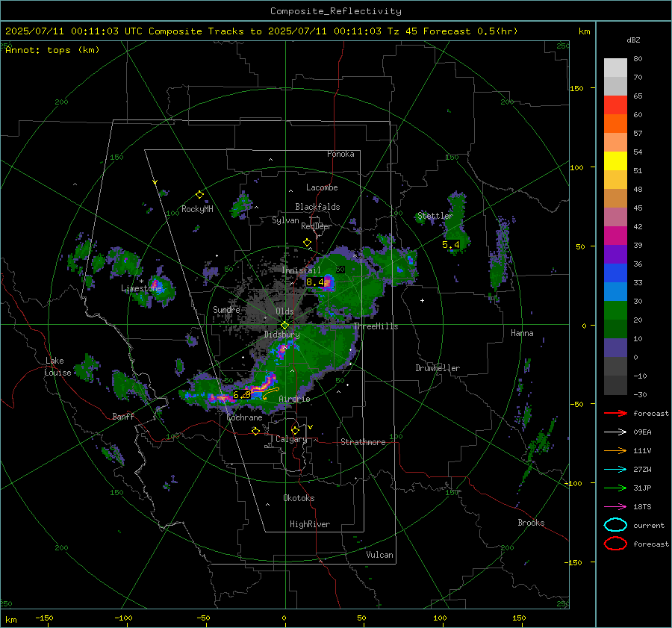Click the yellow diamond marker above RedDeer
Screen dimensions: 672x628
pos(307,242)
